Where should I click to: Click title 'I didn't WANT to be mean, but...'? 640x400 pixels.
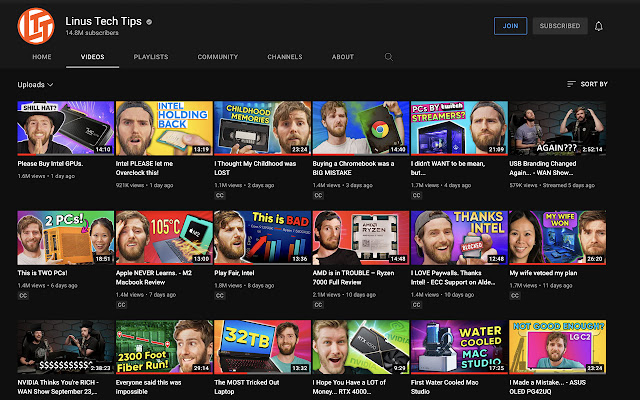pyautogui.click(x=448, y=168)
